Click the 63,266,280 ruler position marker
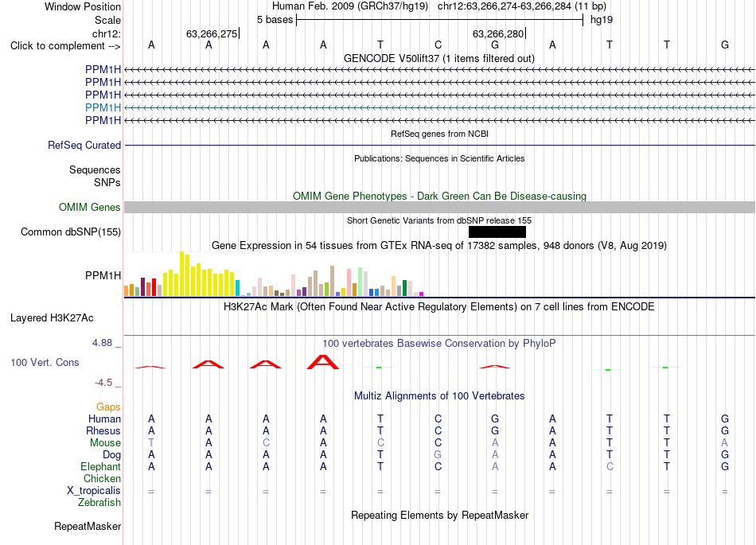The height and width of the screenshot is (545, 756). [498, 33]
